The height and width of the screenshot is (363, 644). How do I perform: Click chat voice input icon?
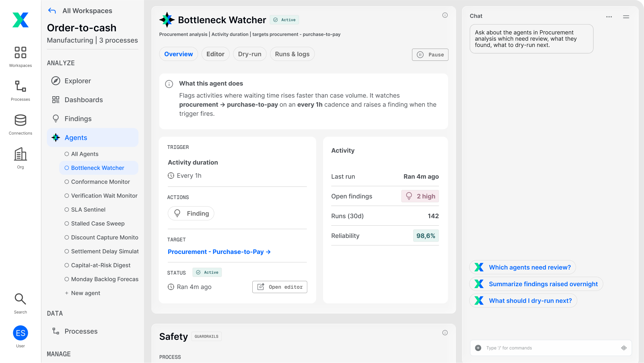coord(624,348)
